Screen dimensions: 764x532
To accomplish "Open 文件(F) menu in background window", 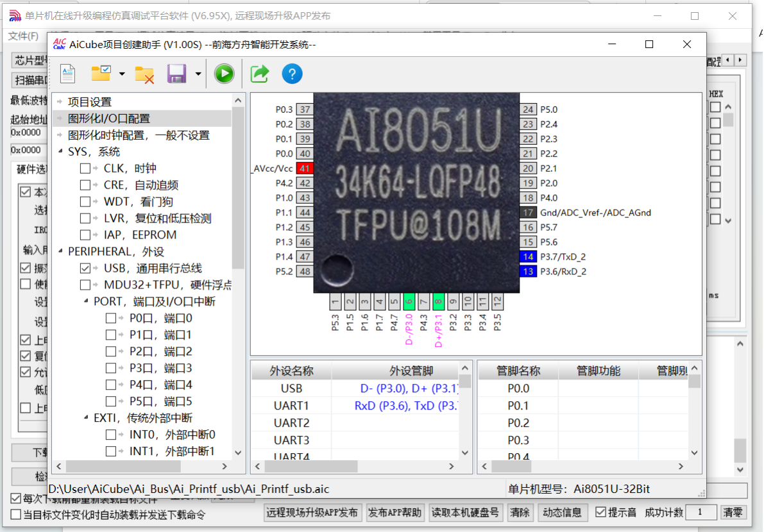I will [x=23, y=36].
